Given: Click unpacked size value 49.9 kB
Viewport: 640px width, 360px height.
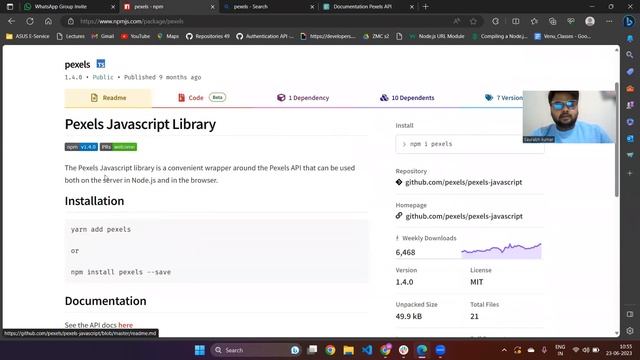Looking at the screenshot, I should 409,316.
